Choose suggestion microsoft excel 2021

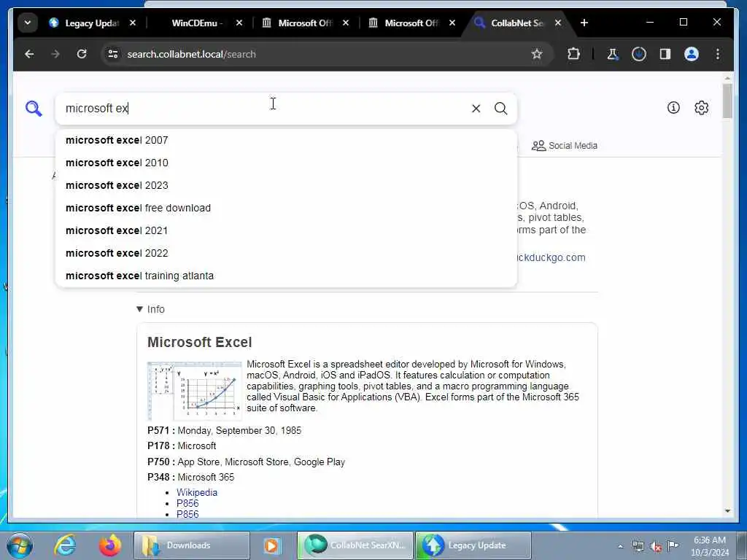tap(286, 230)
